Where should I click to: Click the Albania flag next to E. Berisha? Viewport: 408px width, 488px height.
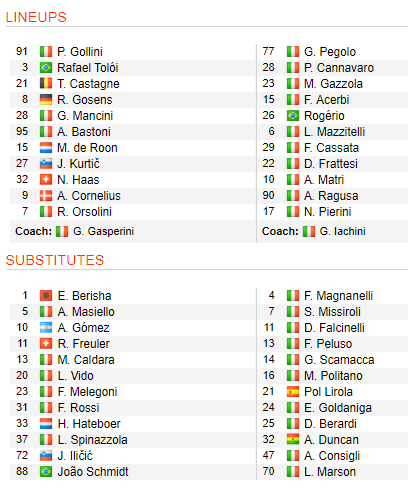tap(46, 296)
